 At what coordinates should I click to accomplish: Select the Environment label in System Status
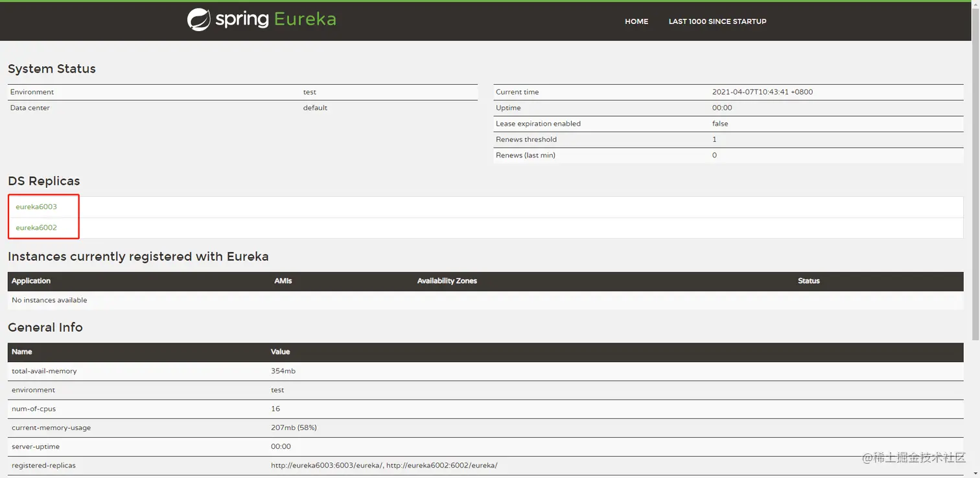[x=32, y=92]
